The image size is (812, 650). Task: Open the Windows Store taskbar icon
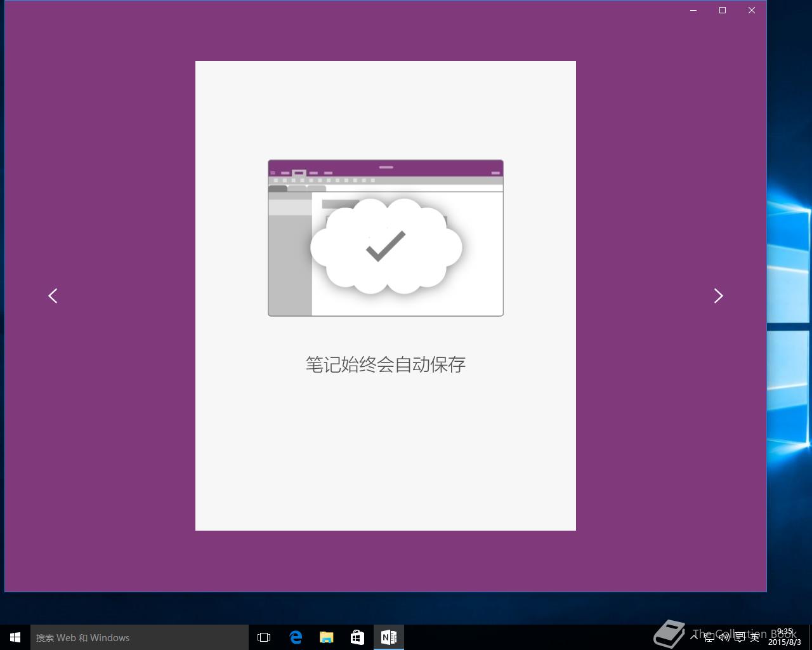pos(358,637)
